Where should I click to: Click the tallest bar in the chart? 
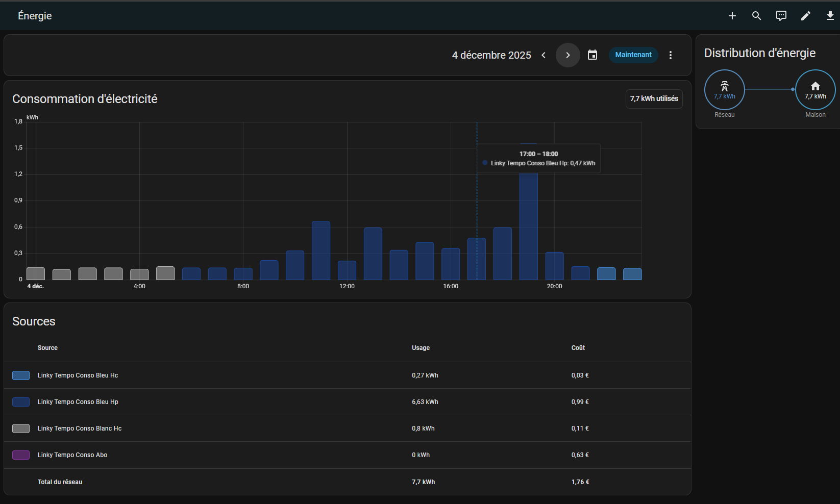tap(528, 224)
